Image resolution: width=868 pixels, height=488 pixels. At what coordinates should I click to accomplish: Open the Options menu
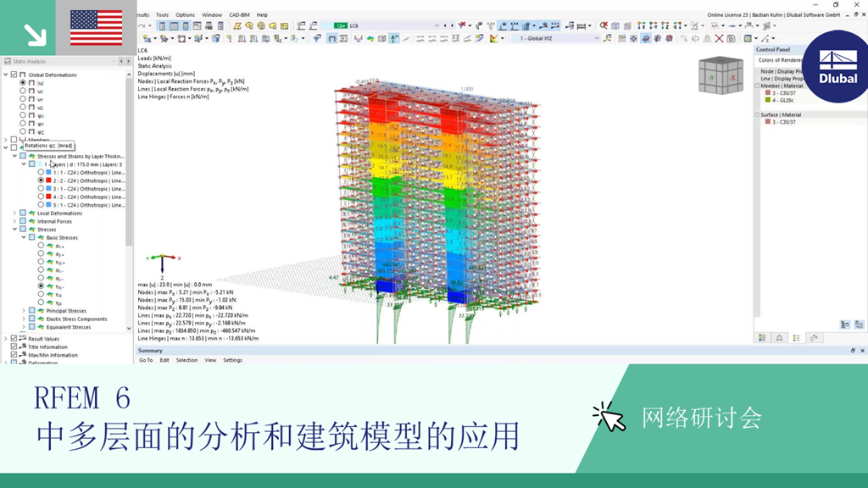pyautogui.click(x=185, y=15)
